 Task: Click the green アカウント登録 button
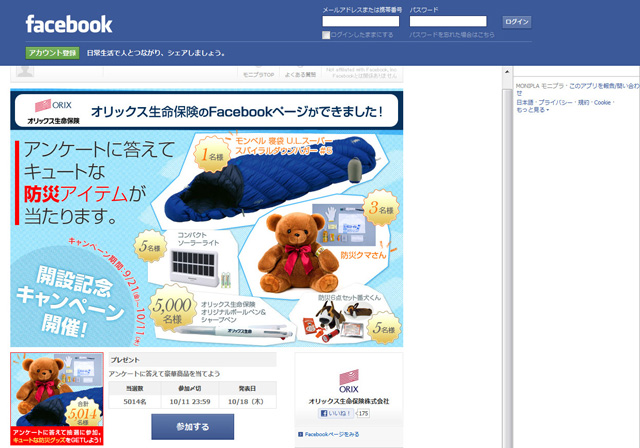[x=52, y=53]
